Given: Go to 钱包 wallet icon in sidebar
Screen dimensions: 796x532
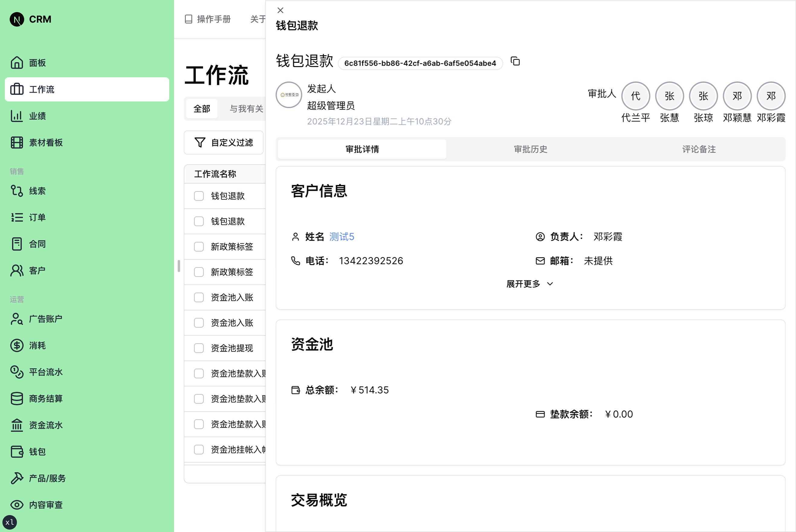Looking at the screenshot, I should pos(17,452).
